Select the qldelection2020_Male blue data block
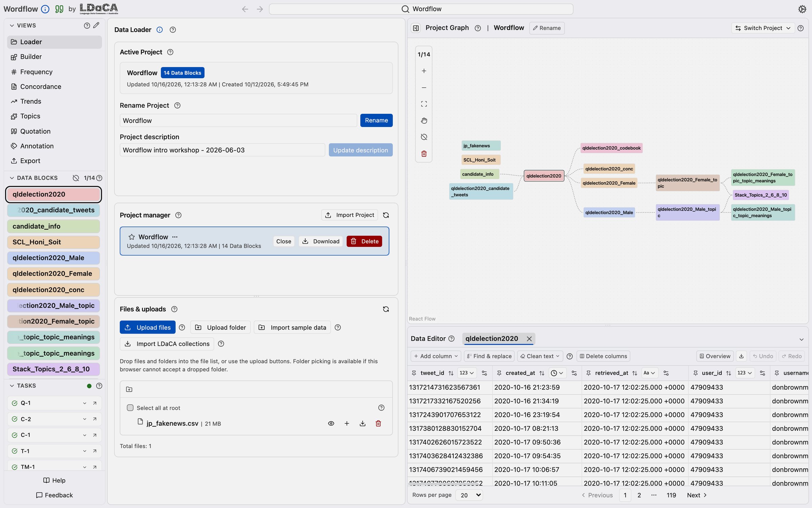812x508 pixels. 53,258
